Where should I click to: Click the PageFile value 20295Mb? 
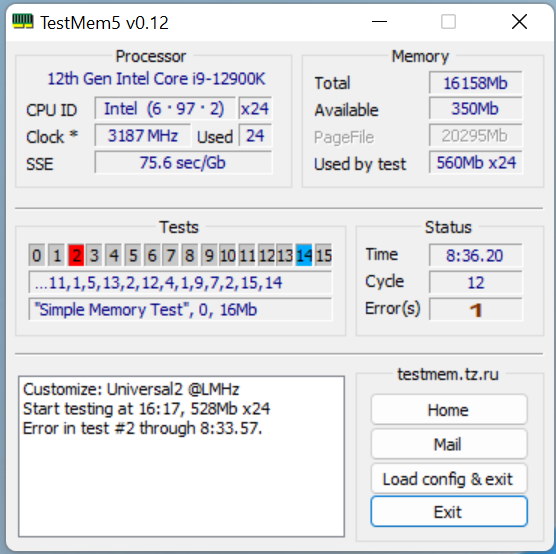475,135
